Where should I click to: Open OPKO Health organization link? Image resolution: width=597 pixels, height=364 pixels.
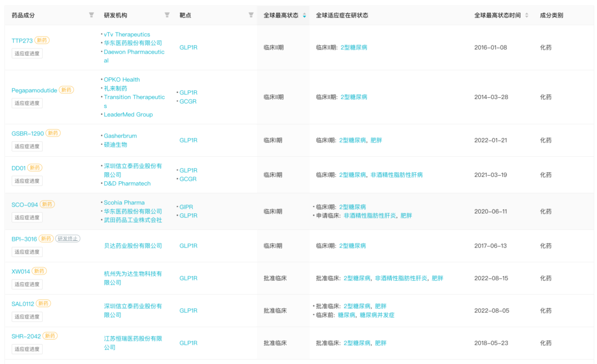tap(122, 80)
